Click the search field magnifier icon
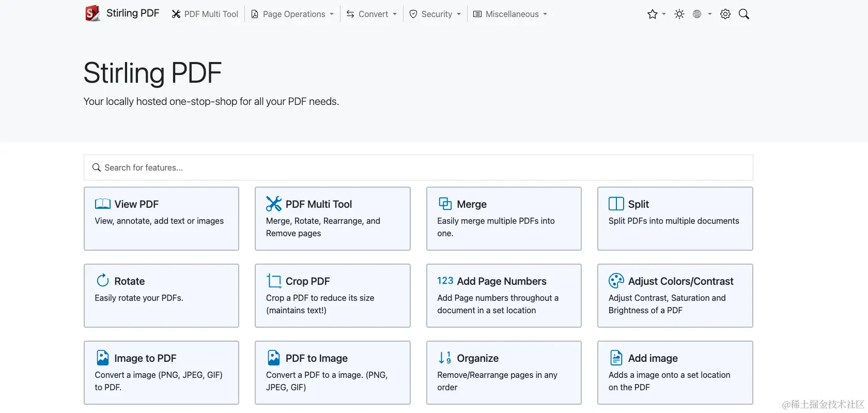868x413 pixels. pyautogui.click(x=97, y=167)
